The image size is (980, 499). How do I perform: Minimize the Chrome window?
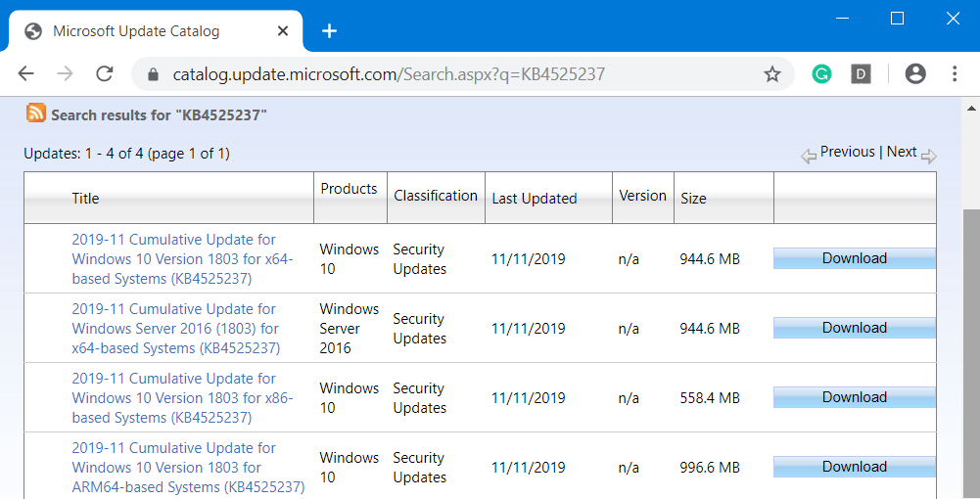(x=843, y=19)
